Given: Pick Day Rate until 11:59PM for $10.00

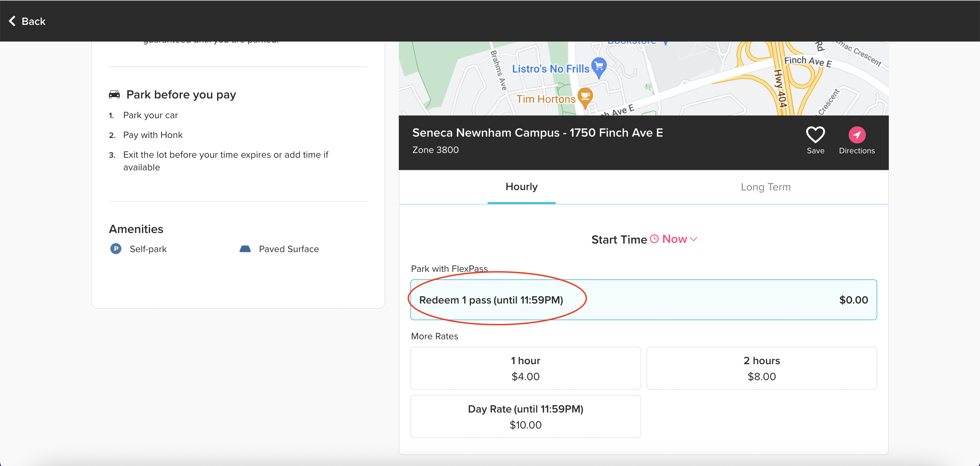Looking at the screenshot, I should [x=525, y=416].
